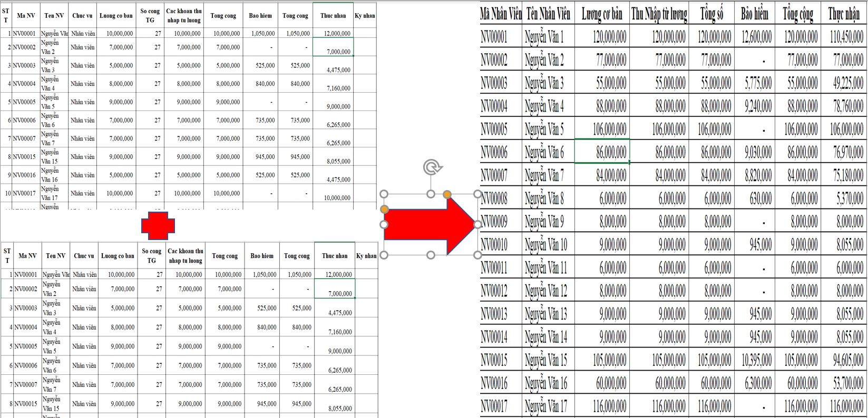Image resolution: width=868 pixels, height=418 pixels.
Task: Click the arrow's top-left corner resize handle
Action: pyautogui.click(x=384, y=194)
